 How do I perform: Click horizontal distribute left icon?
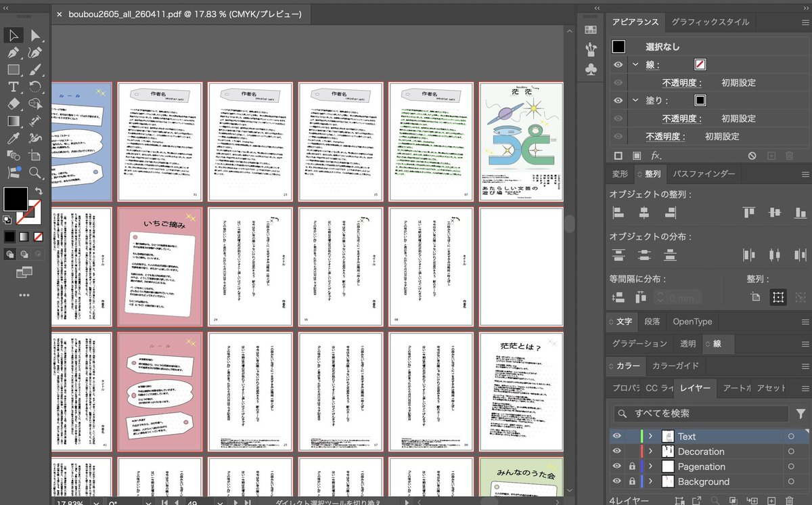tap(748, 255)
